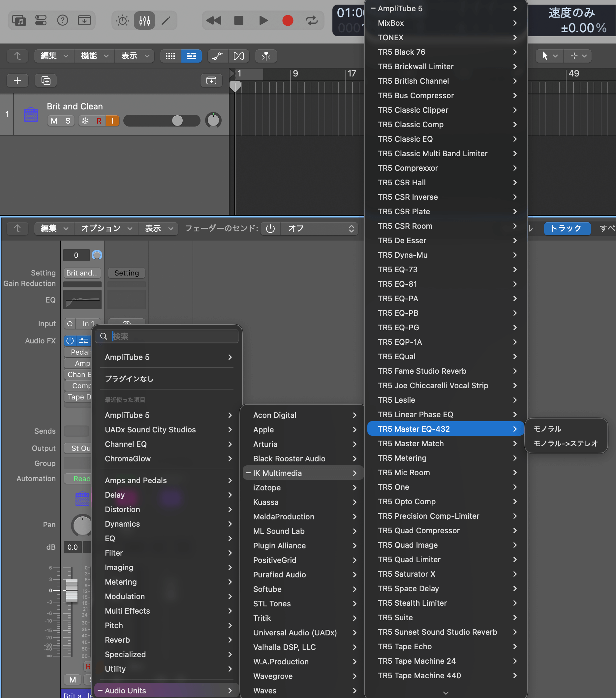Viewport: 616px width, 698px height.
Task: Click the Setting button on the channel strip
Action: pyautogui.click(x=126, y=273)
